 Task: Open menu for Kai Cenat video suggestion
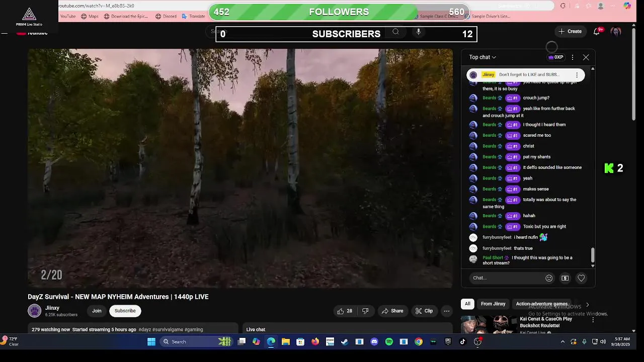(593, 320)
